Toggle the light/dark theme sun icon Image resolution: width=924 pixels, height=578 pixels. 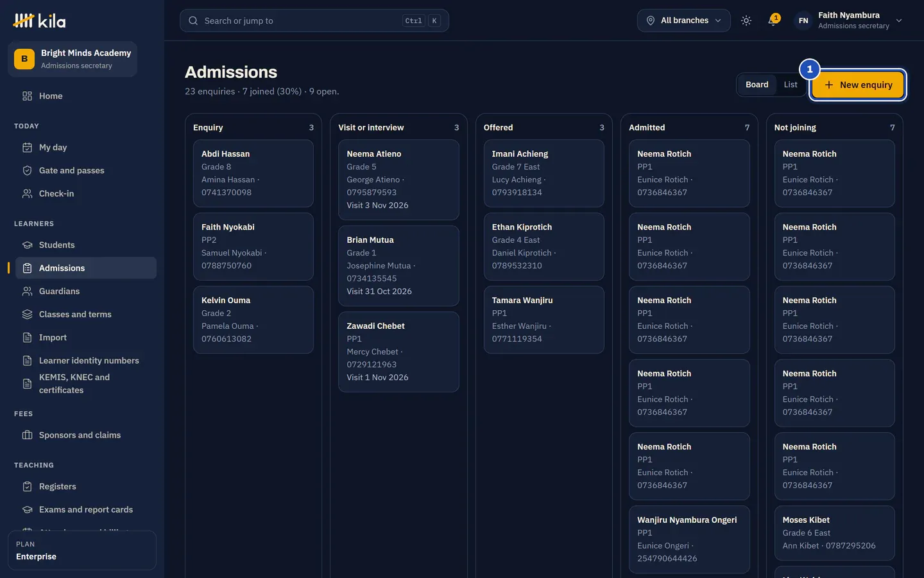pos(746,21)
